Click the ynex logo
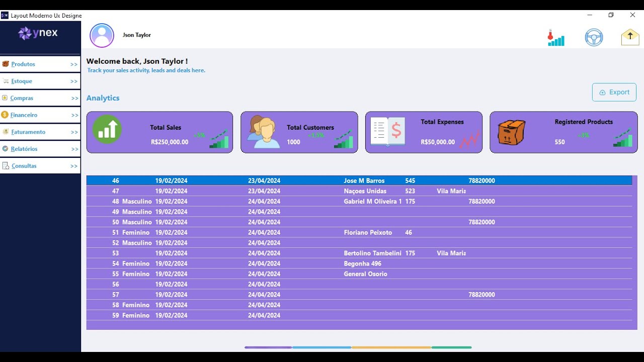This screenshot has height=362, width=644. click(38, 33)
